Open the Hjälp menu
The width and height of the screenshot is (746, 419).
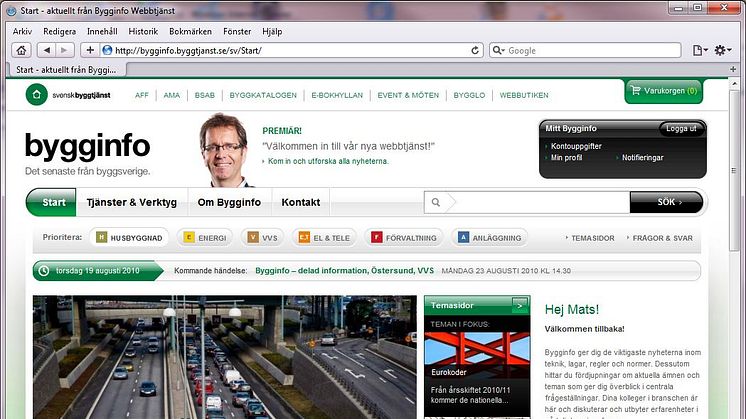pos(272,31)
